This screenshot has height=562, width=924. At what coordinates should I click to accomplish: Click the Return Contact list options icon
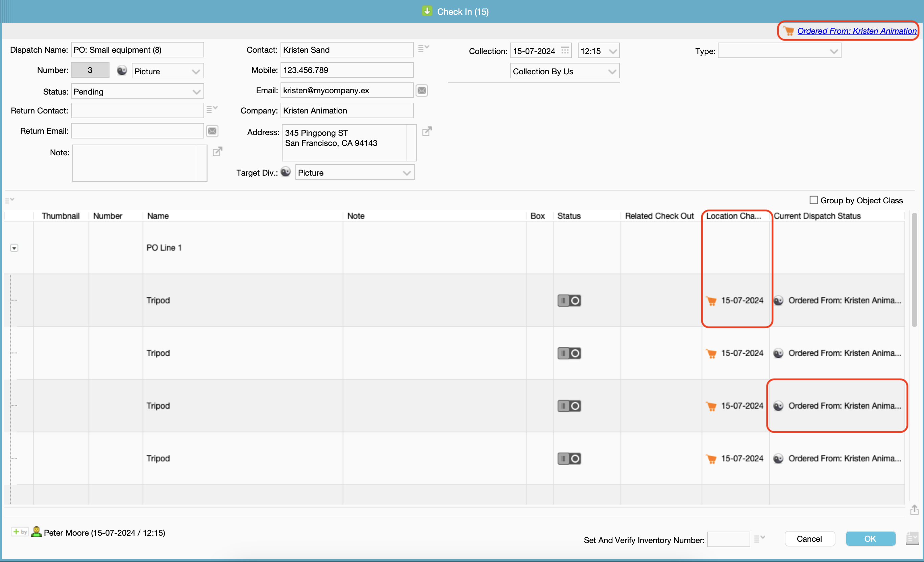(x=212, y=109)
